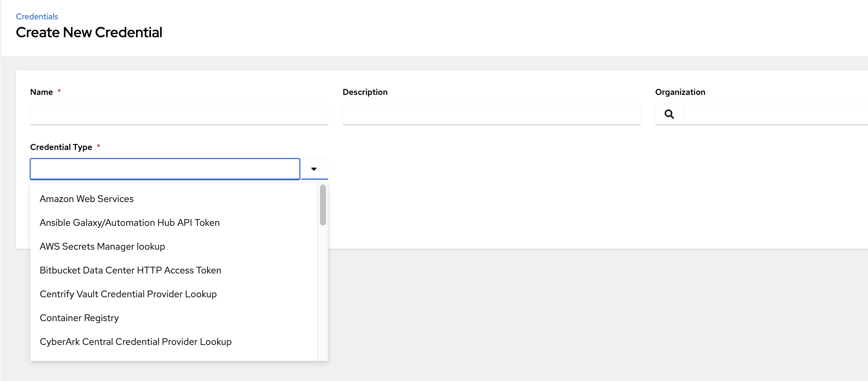Screen dimensions: 868x381
Task: Select CyberArk Central Credential Provider Lookup
Action: click(x=136, y=342)
